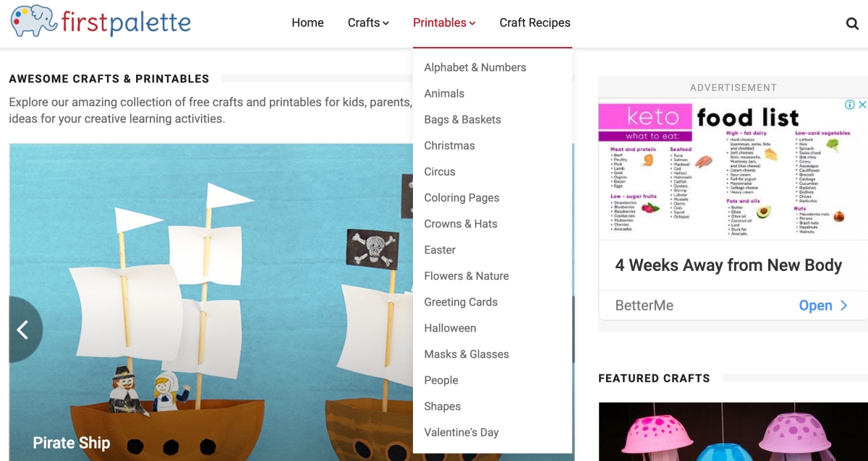Go to the previous carousel slide
Viewport: 868px width, 461px height.
(x=24, y=329)
